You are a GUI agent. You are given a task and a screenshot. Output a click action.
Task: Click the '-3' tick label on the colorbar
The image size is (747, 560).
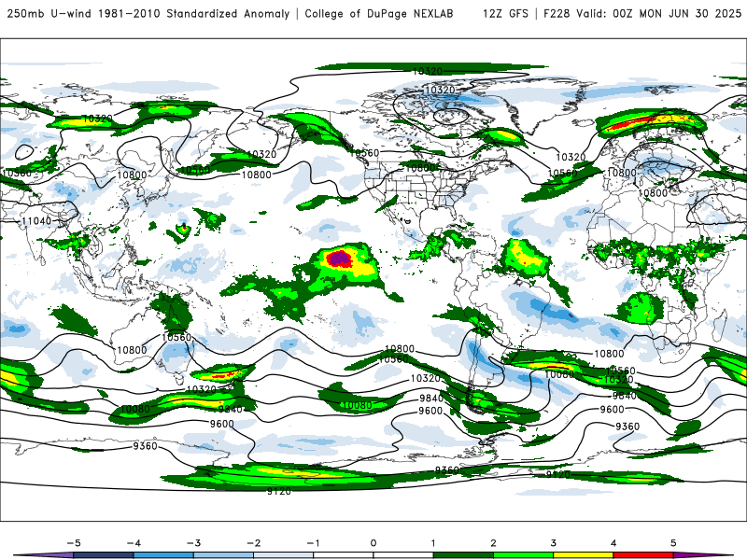(193, 543)
